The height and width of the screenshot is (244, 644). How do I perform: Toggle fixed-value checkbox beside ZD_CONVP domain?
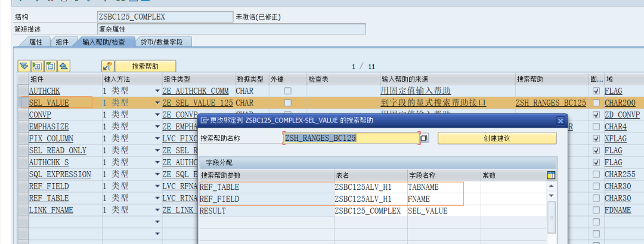pyautogui.click(x=596, y=115)
